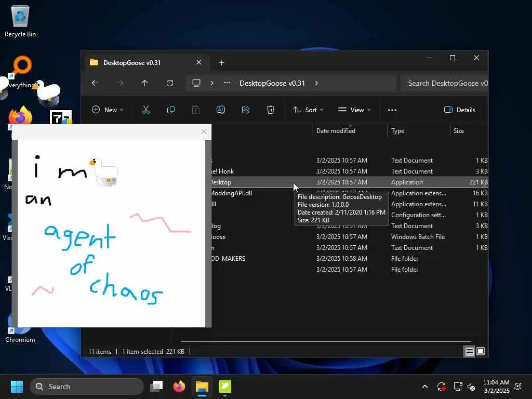This screenshot has width=532, height=399.
Task: Rename the selected file
Action: [x=220, y=110]
